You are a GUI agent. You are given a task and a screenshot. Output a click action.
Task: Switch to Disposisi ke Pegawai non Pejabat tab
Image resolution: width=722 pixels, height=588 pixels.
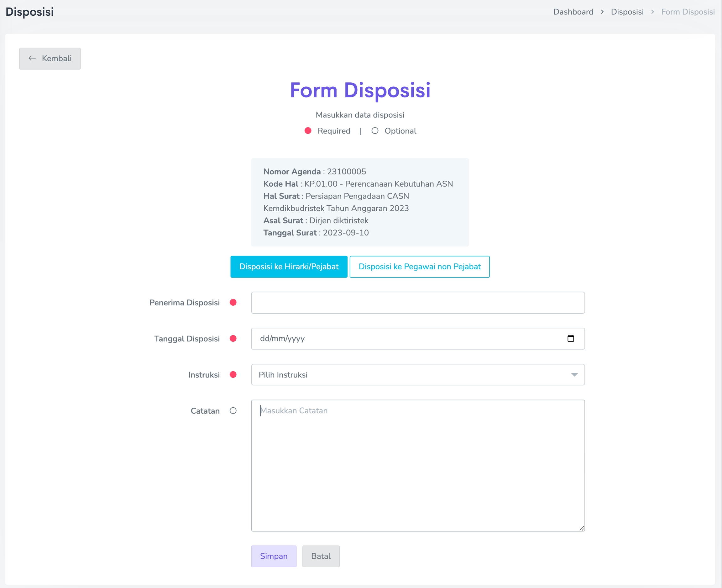[x=419, y=266]
